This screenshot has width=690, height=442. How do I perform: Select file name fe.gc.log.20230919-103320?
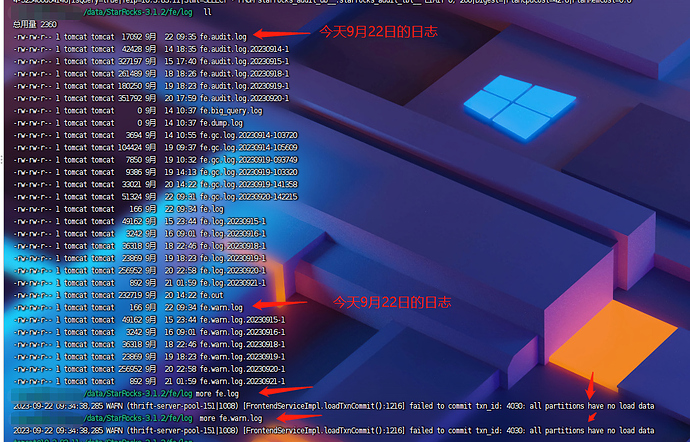tap(249, 173)
